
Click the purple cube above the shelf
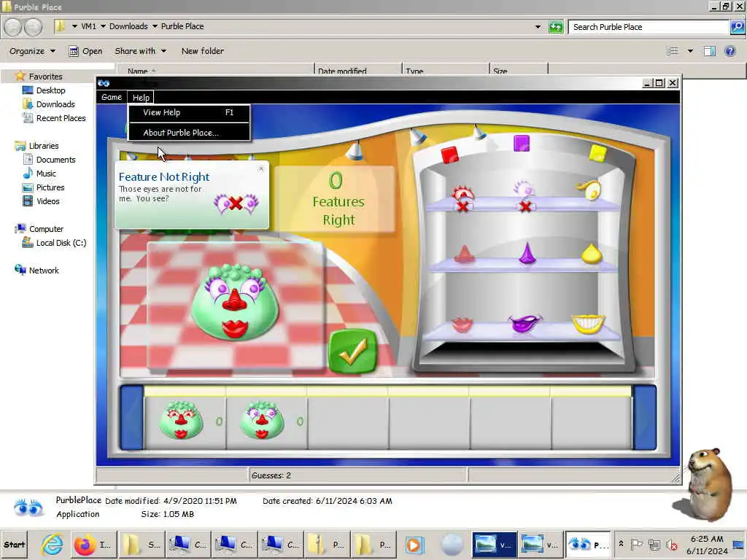click(x=521, y=143)
